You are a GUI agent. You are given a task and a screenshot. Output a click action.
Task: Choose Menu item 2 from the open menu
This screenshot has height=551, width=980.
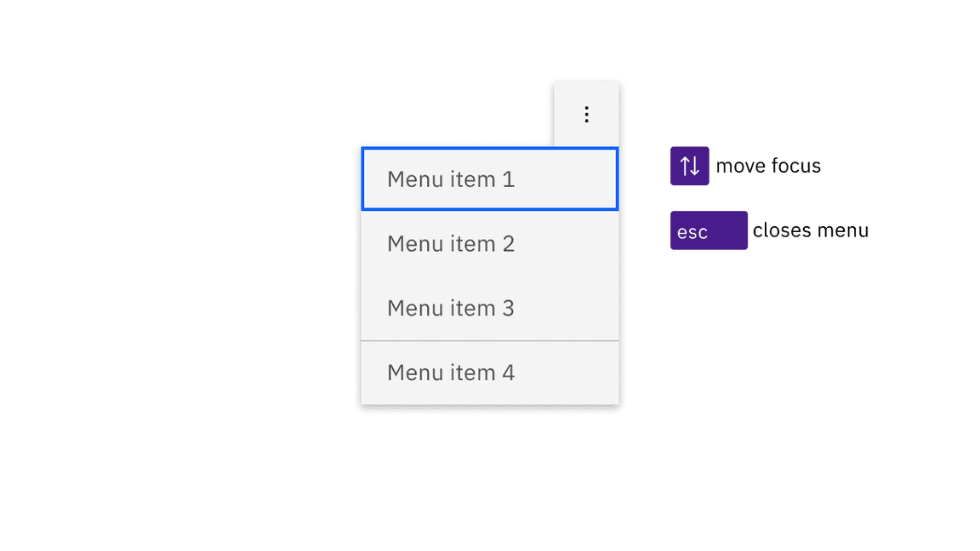[489, 243]
